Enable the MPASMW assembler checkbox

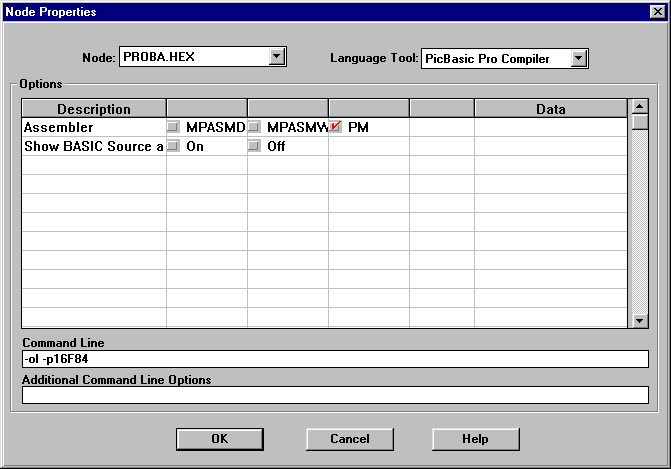(254, 127)
